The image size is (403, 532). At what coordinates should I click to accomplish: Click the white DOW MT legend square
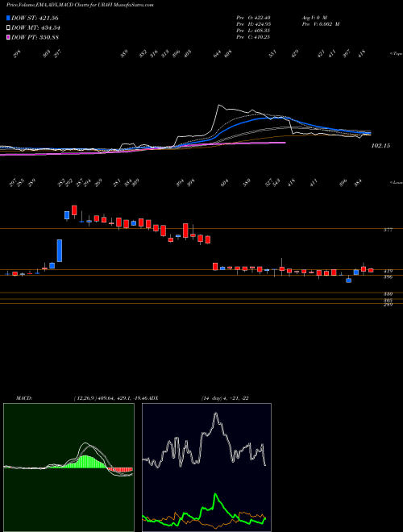point(8,27)
